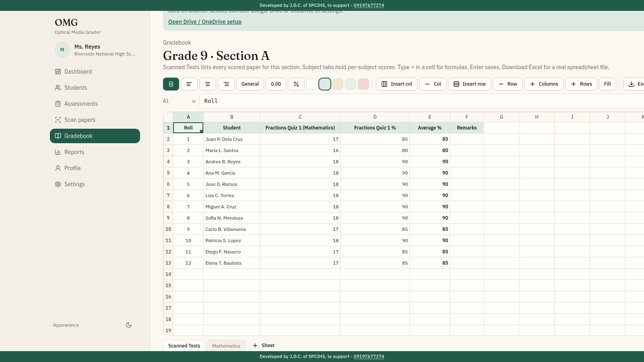The height and width of the screenshot is (362, 644).
Task: Remove row with Row button
Action: pyautogui.click(x=508, y=84)
